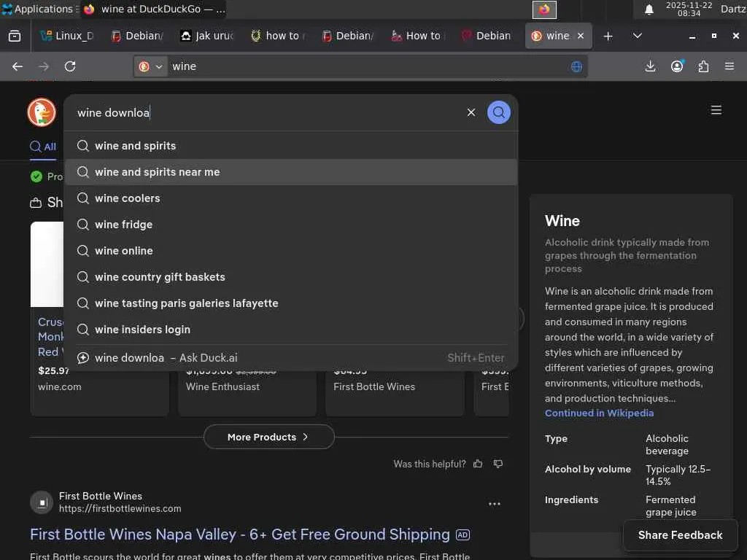Open the Applications menu
The width and height of the screenshot is (747, 560).
point(40,9)
